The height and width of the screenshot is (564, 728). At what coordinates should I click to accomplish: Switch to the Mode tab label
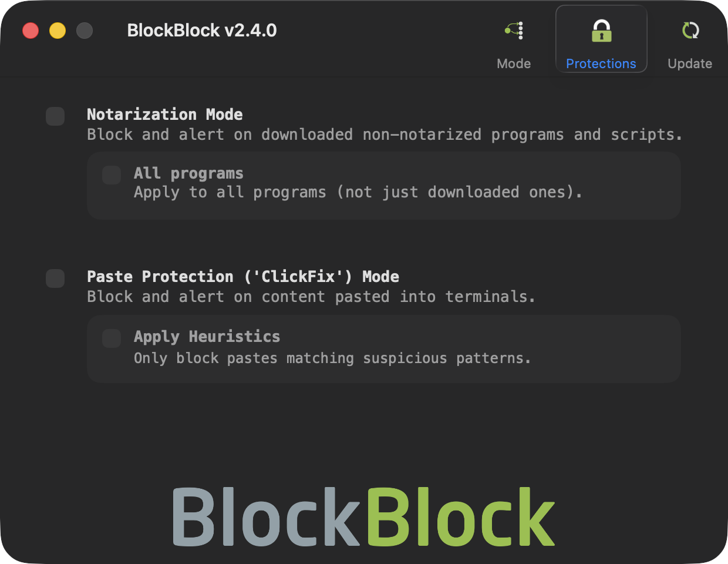pyautogui.click(x=514, y=63)
